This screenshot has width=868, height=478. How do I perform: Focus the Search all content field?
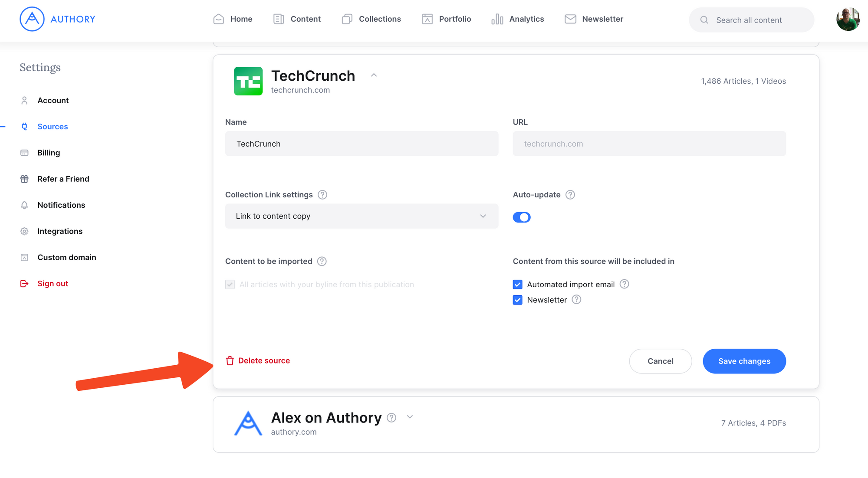[x=751, y=20]
